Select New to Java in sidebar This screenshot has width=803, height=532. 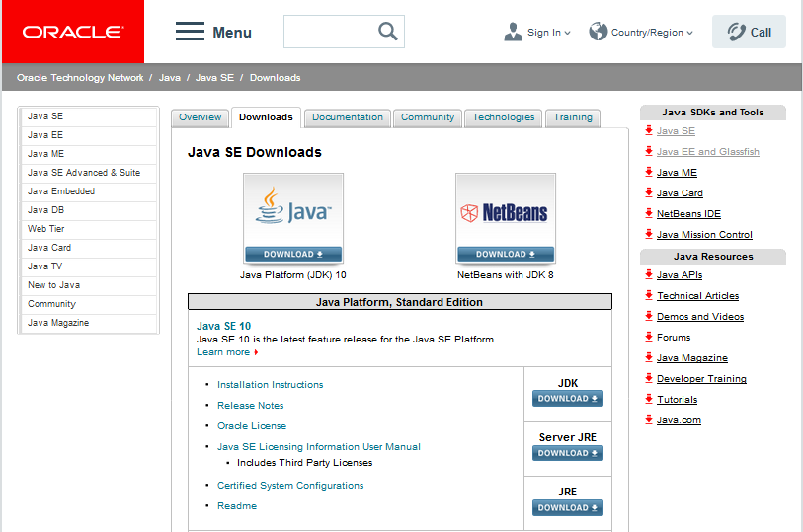pos(88,285)
